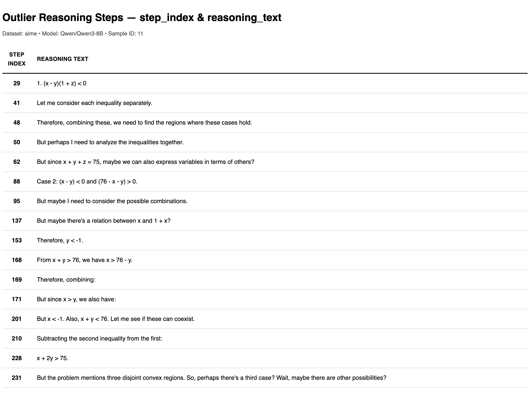This screenshot has height=393, width=532.
Task: Click the 'Therefore, combining:' reasoning text
Action: point(66,279)
